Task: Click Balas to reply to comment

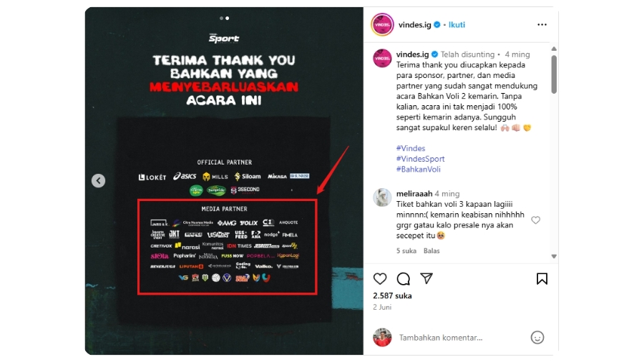Action: coord(431,251)
